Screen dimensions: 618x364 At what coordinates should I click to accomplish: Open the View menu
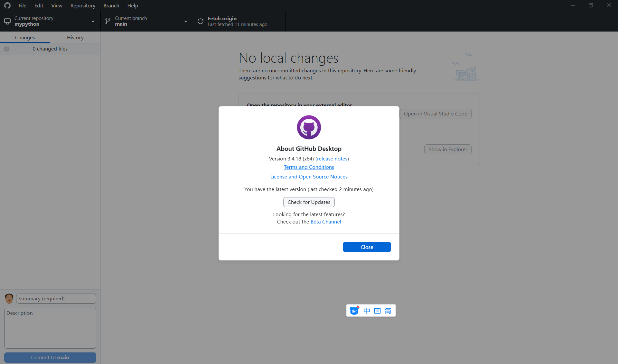point(57,5)
